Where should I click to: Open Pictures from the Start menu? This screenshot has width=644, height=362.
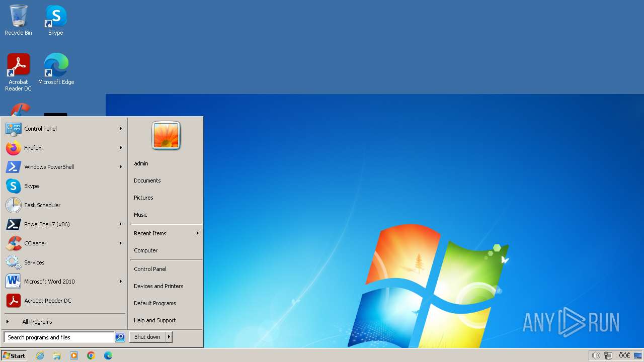[166, 198]
